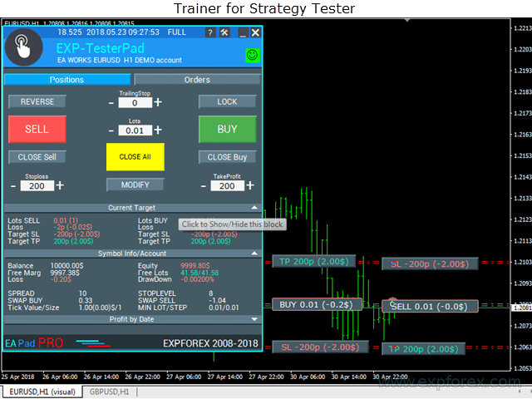This screenshot has width=532, height=399.
Task: Click the chart shift triangle marker at top
Action: click(407, 20)
